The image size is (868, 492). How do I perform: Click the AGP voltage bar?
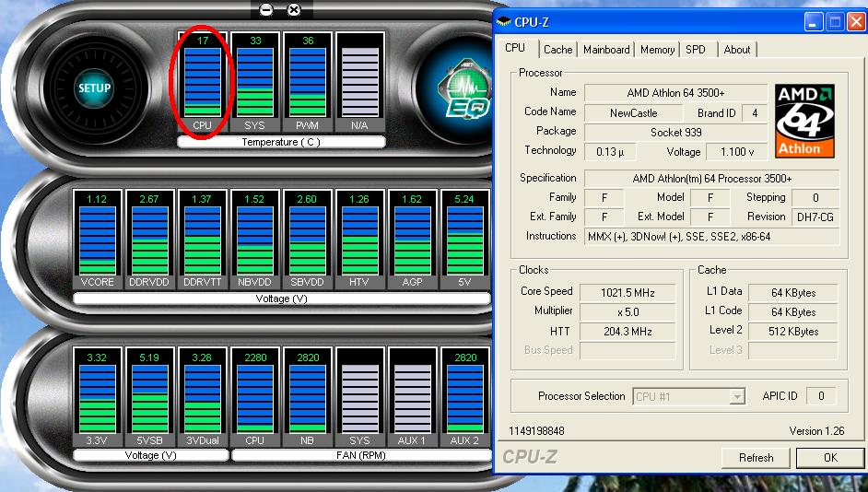coord(413,239)
